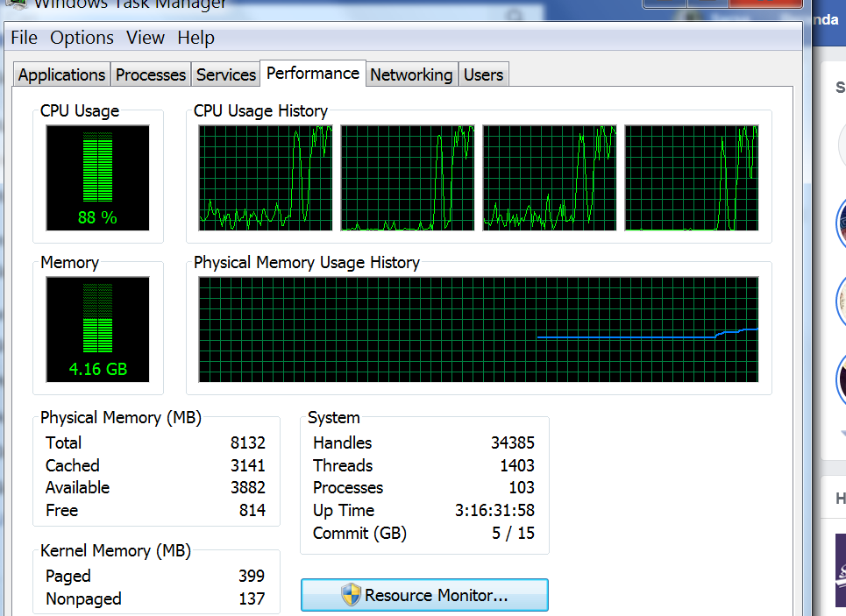Viewport: 846px width, 616px height.
Task: Click the "CPU Usage History" group label
Action: [x=260, y=111]
